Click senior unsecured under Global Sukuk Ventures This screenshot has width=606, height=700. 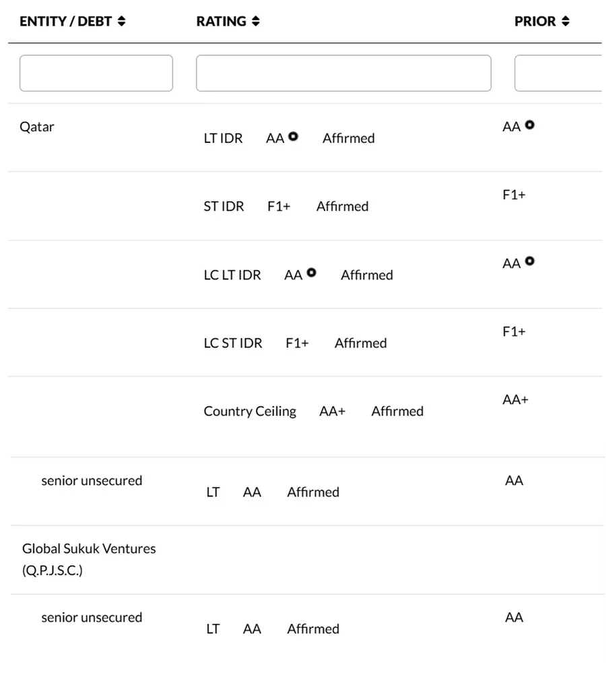pos(92,617)
